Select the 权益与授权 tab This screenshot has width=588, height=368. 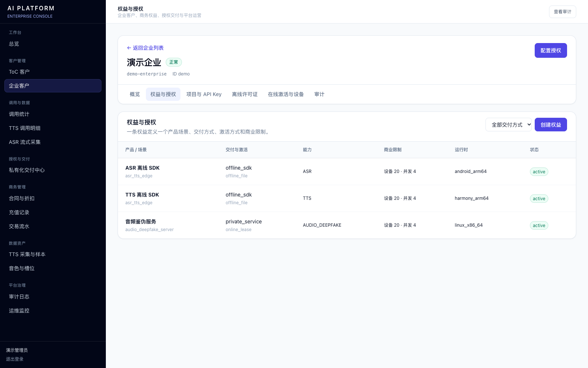point(163,94)
